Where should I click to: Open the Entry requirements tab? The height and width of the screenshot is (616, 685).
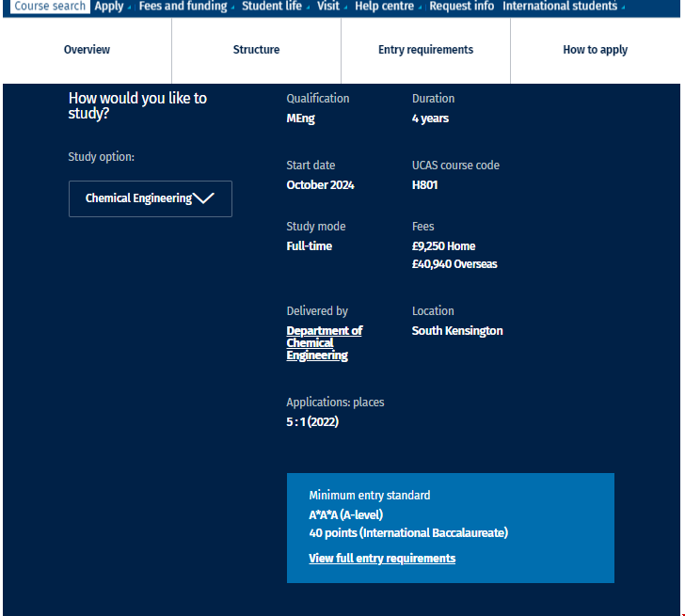[x=425, y=50]
